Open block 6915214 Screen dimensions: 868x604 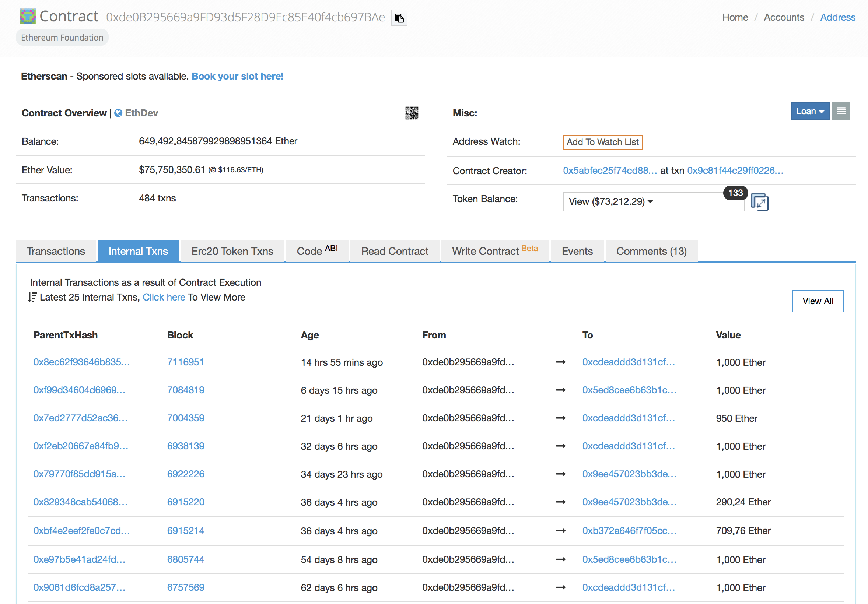186,531
